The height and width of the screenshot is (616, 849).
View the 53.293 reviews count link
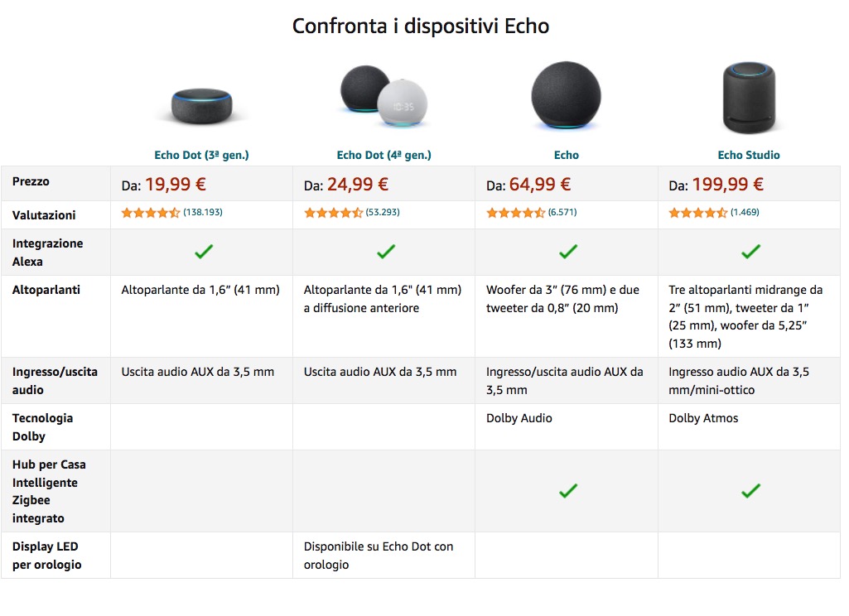pos(383,213)
